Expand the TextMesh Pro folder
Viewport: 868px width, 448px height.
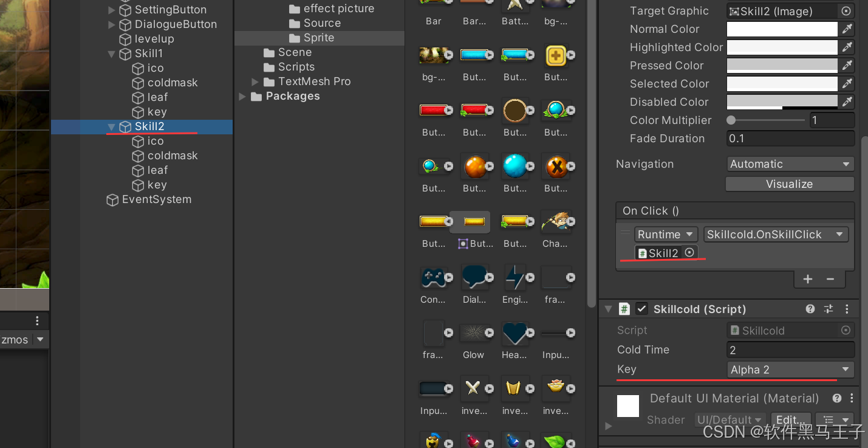tap(255, 81)
